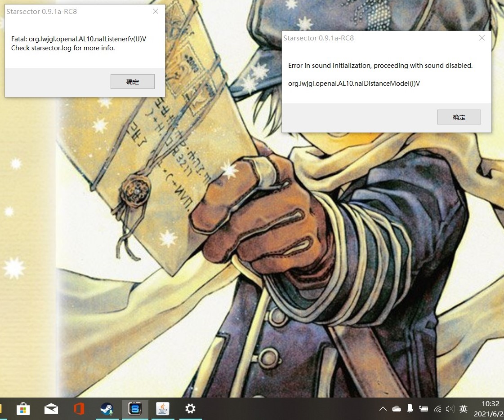Expand hidden tray icons chevron
This screenshot has width=504, height=420.
pos(383,409)
